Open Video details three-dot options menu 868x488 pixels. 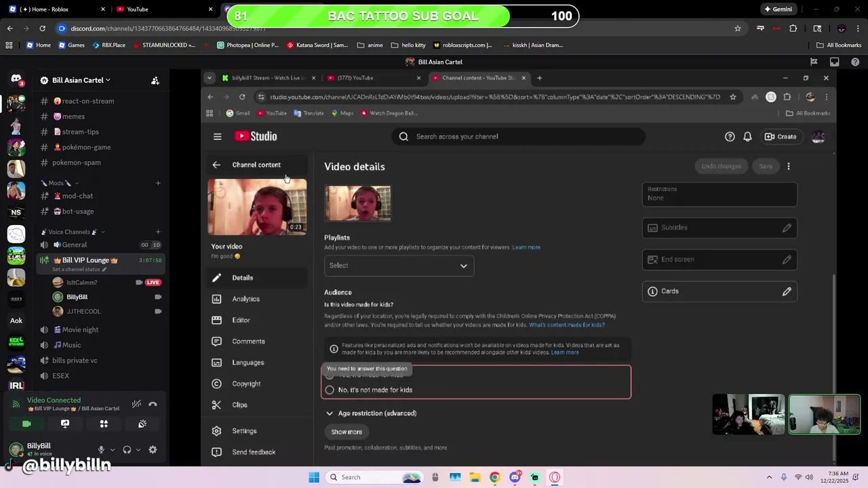[788, 166]
